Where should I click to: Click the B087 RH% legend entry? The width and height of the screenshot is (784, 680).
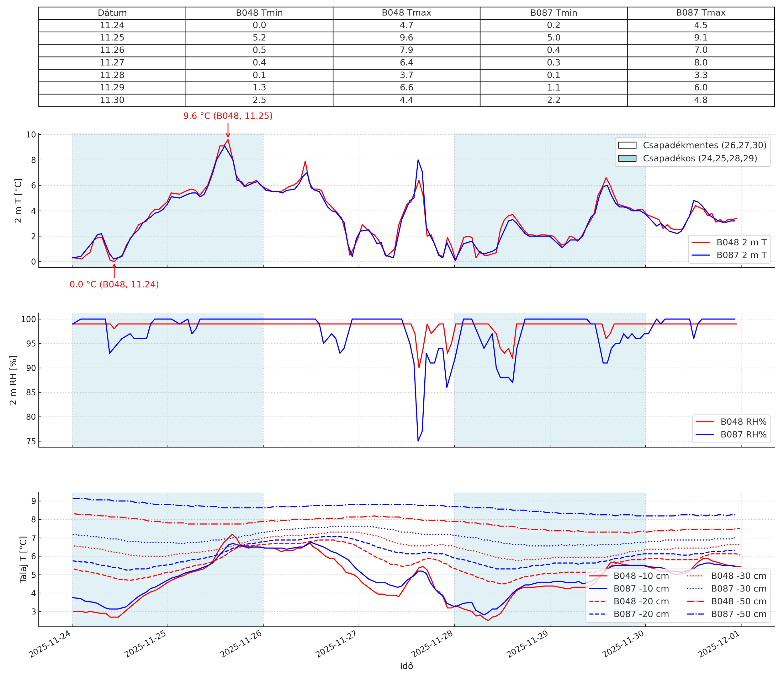[x=743, y=435]
